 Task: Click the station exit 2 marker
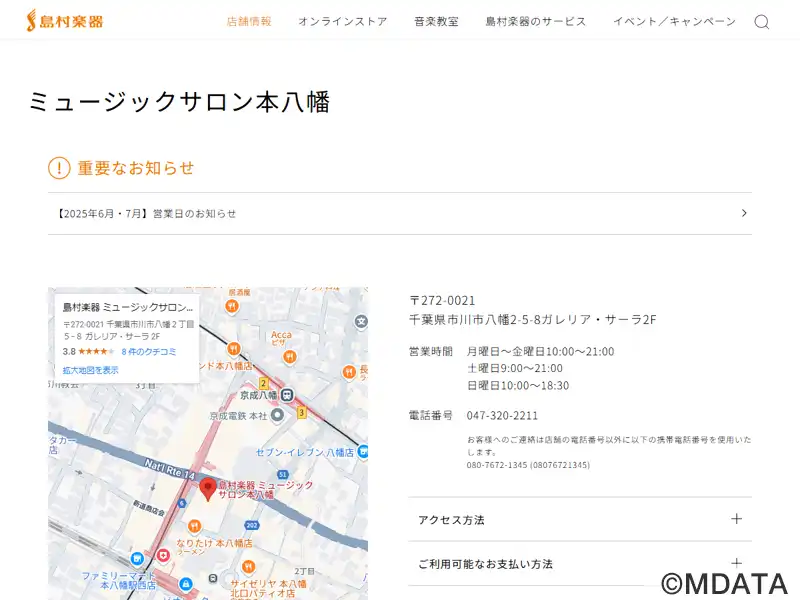pyautogui.click(x=263, y=383)
